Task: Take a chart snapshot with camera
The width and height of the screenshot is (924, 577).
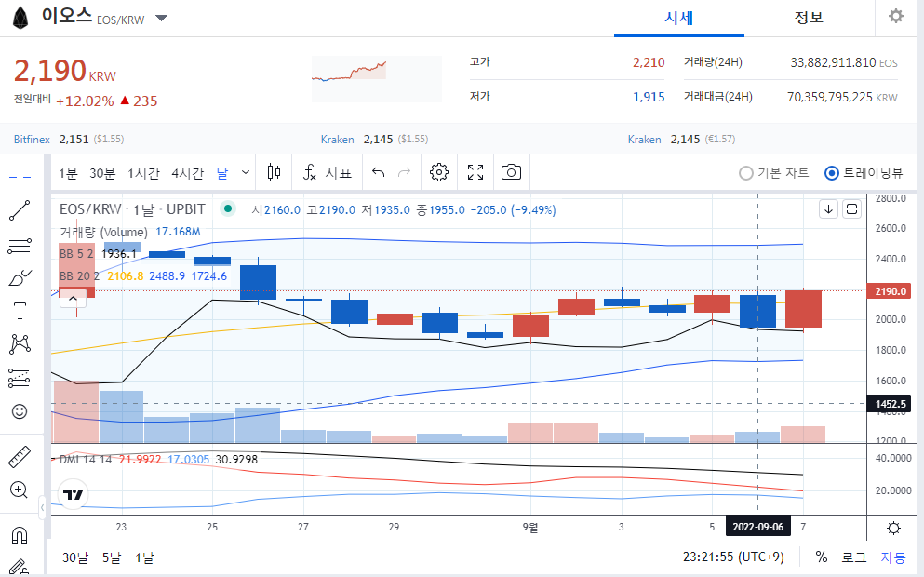Action: pyautogui.click(x=511, y=173)
